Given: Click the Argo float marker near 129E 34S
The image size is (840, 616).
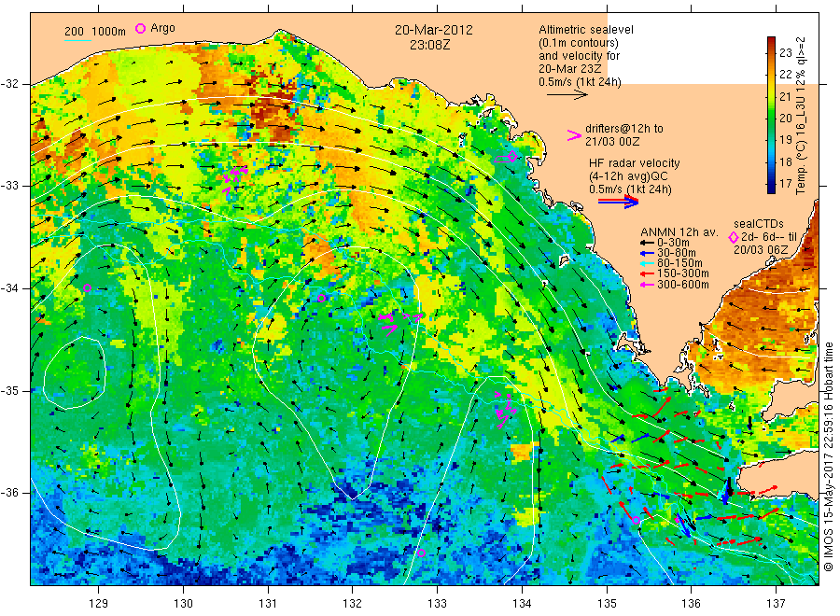Looking at the screenshot, I should (88, 287).
